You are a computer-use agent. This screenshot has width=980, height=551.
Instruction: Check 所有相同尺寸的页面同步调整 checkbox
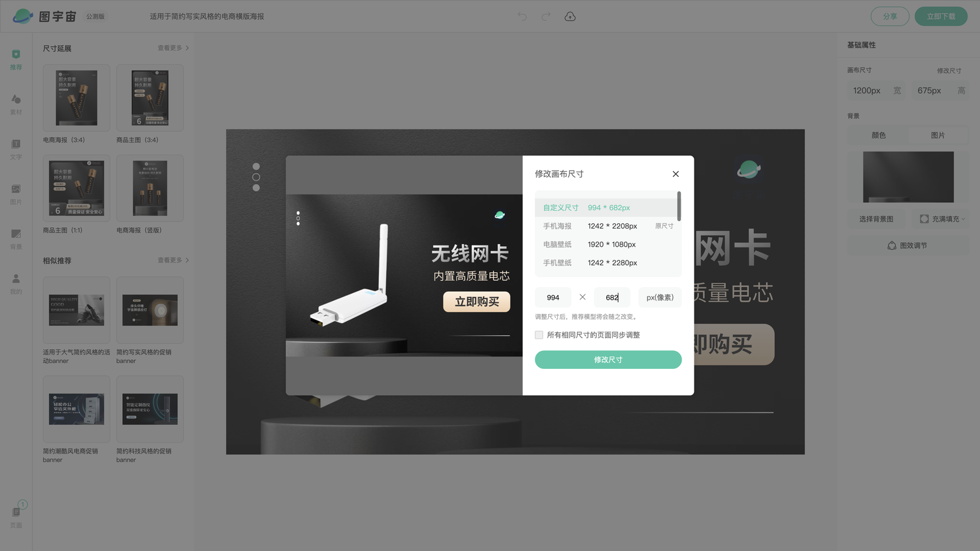(x=539, y=335)
